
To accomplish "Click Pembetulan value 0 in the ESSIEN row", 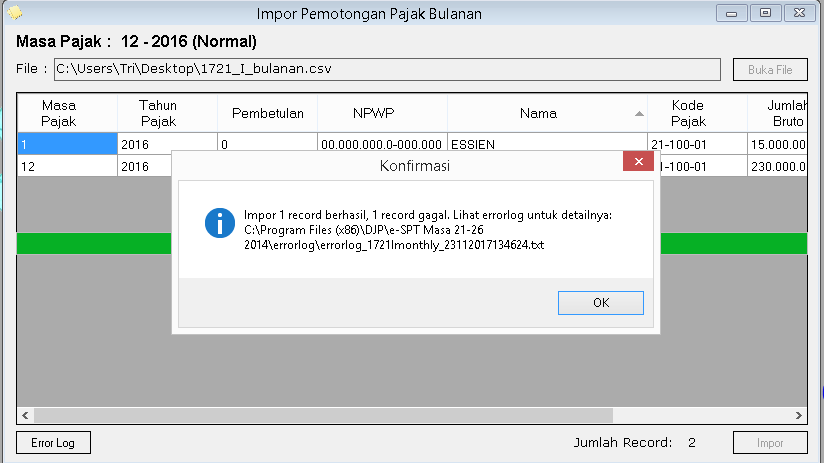I will (x=267, y=142).
